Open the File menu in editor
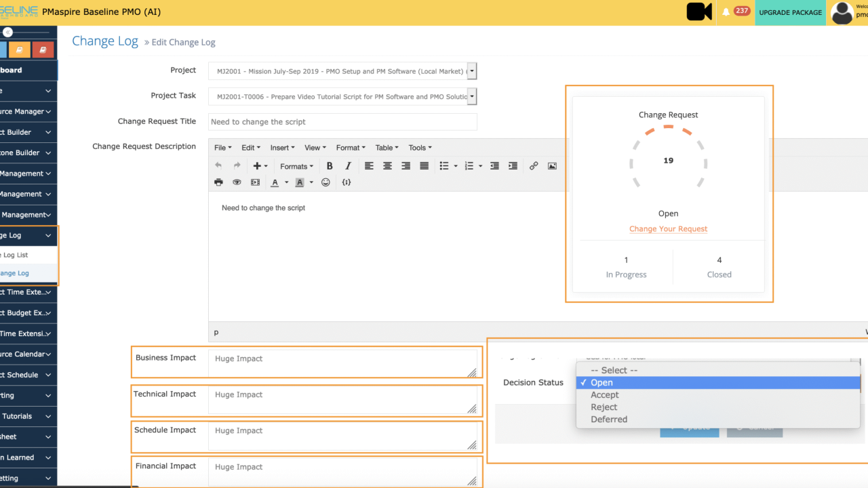 222,148
